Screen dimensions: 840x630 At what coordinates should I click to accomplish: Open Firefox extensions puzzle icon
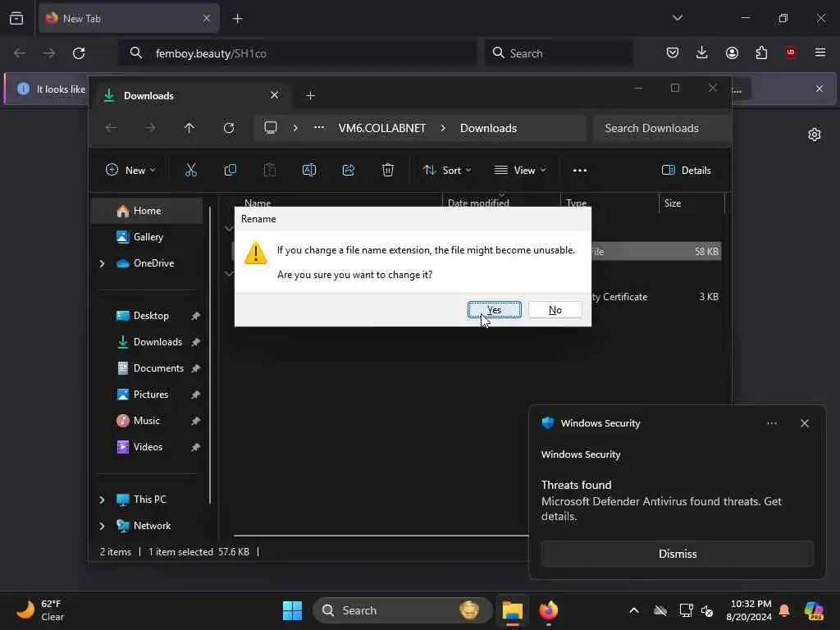point(761,52)
